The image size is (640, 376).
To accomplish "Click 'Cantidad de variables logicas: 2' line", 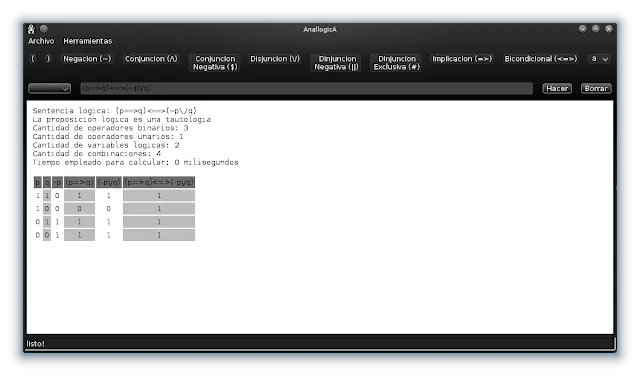I will (x=106, y=145).
